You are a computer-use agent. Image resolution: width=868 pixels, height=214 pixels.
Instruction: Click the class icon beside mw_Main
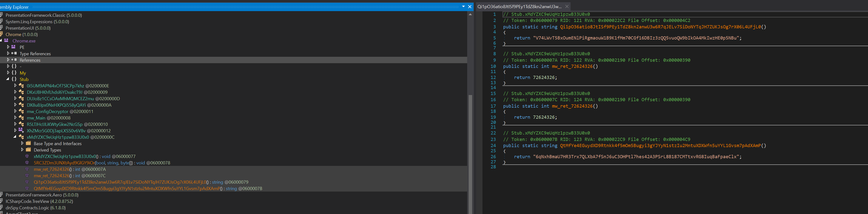(21, 118)
